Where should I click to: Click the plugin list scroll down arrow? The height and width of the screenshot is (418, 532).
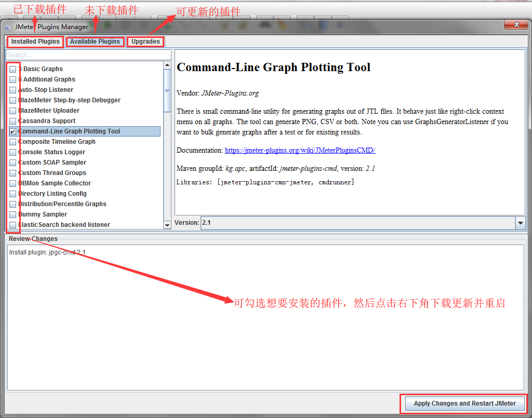[167, 225]
